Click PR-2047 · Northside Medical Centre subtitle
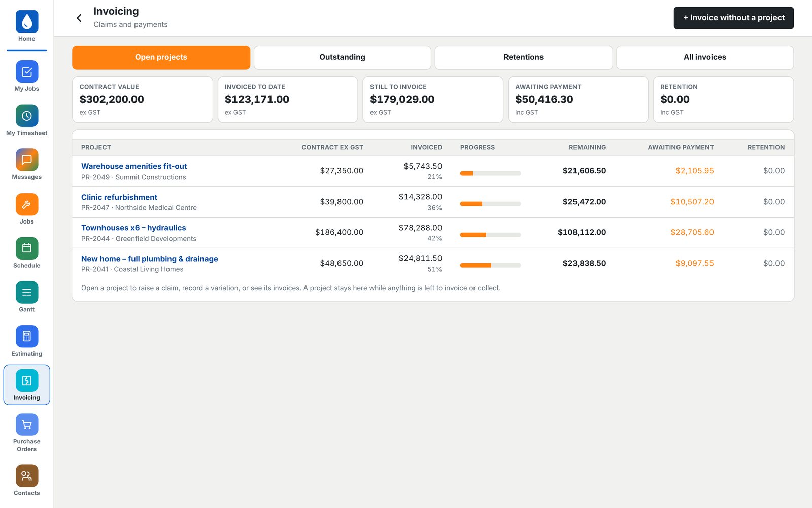812x508 pixels. click(139, 208)
